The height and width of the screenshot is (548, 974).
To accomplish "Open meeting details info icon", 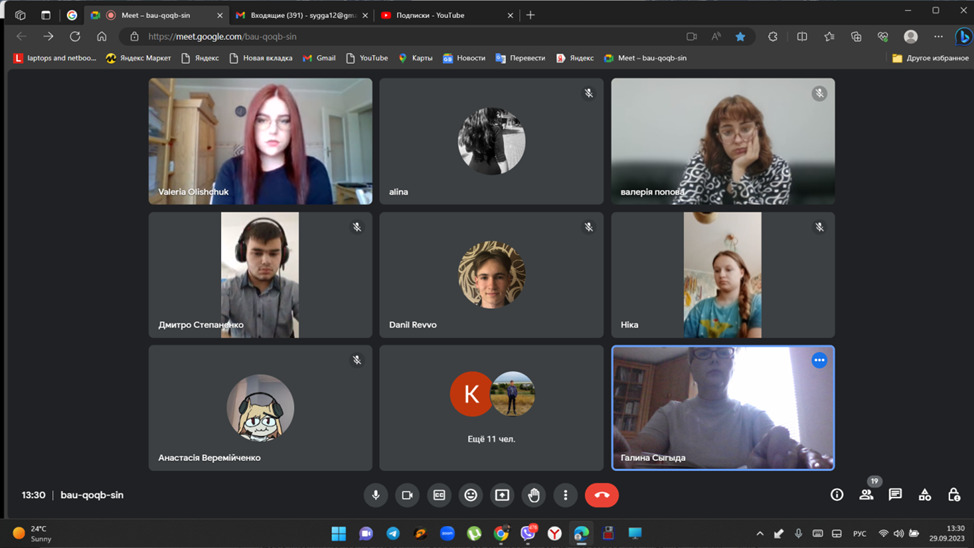I will [837, 495].
